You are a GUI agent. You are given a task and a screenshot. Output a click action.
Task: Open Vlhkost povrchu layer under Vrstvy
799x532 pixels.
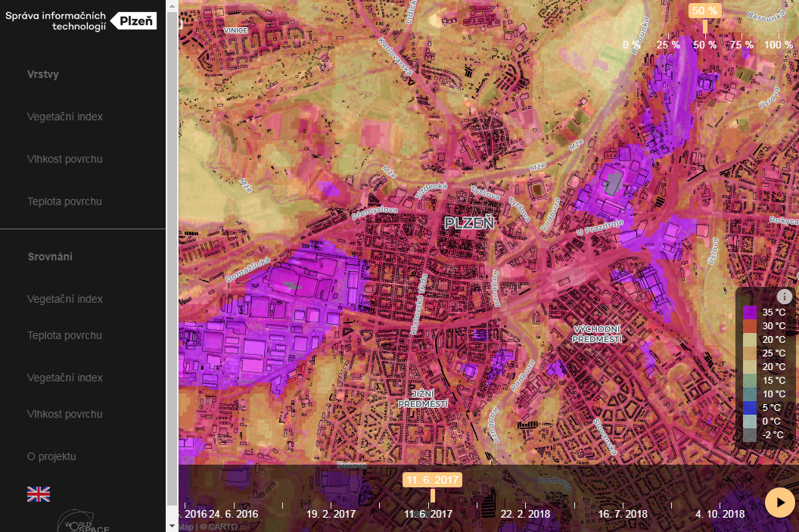[65, 159]
